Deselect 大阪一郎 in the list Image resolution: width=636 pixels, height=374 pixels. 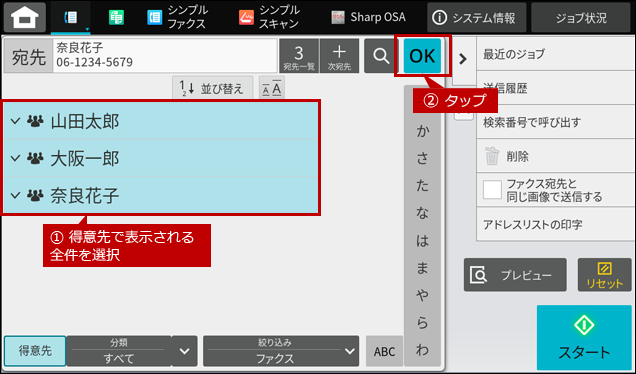point(161,158)
